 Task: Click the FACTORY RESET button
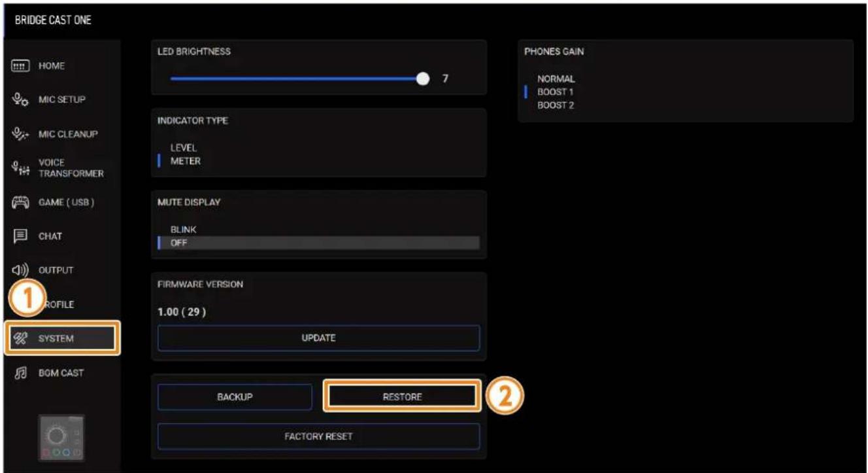[x=318, y=436]
